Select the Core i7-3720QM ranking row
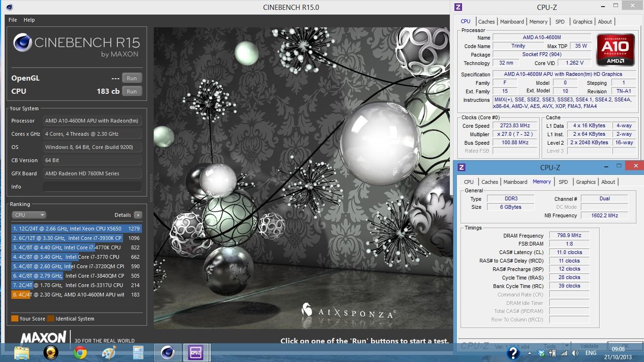 pos(76,266)
